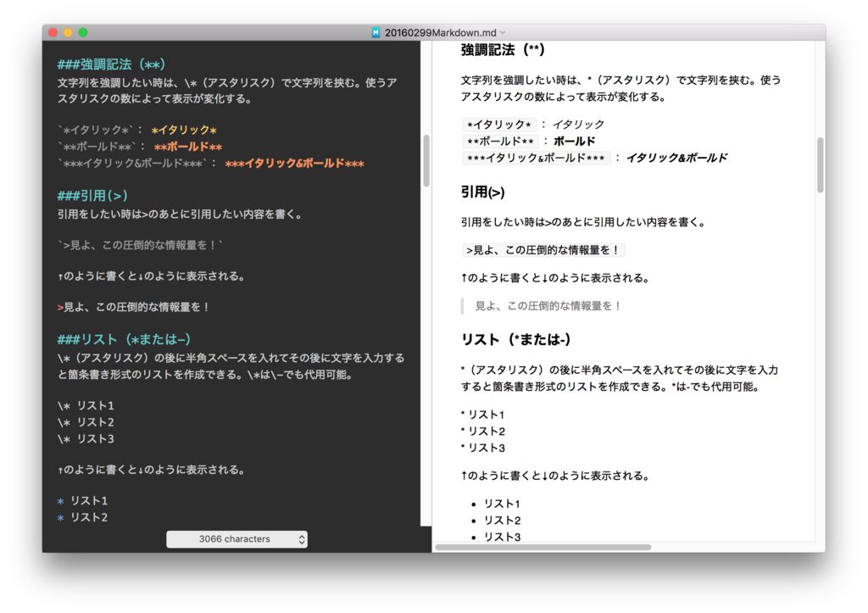Click editor paragraph starting 文字列を強調したい時は
The image size is (868, 613).
tap(227, 91)
